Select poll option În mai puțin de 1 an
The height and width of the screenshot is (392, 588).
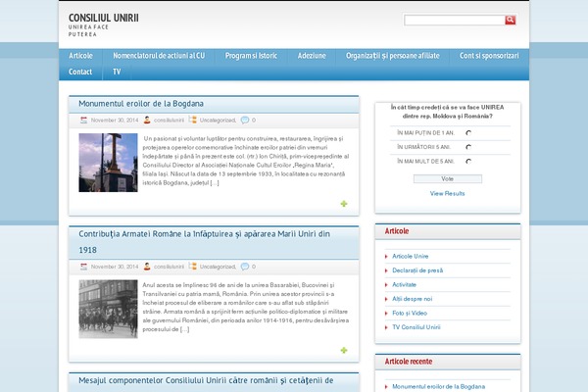tap(468, 133)
